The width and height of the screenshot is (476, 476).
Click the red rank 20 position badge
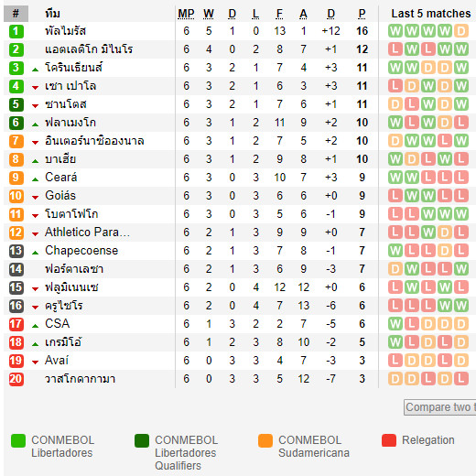[x=16, y=379]
